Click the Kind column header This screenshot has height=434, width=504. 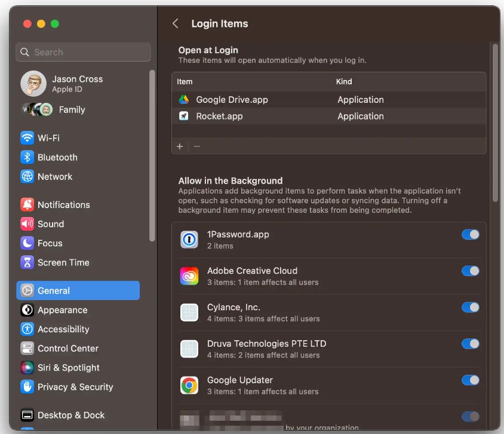(344, 82)
